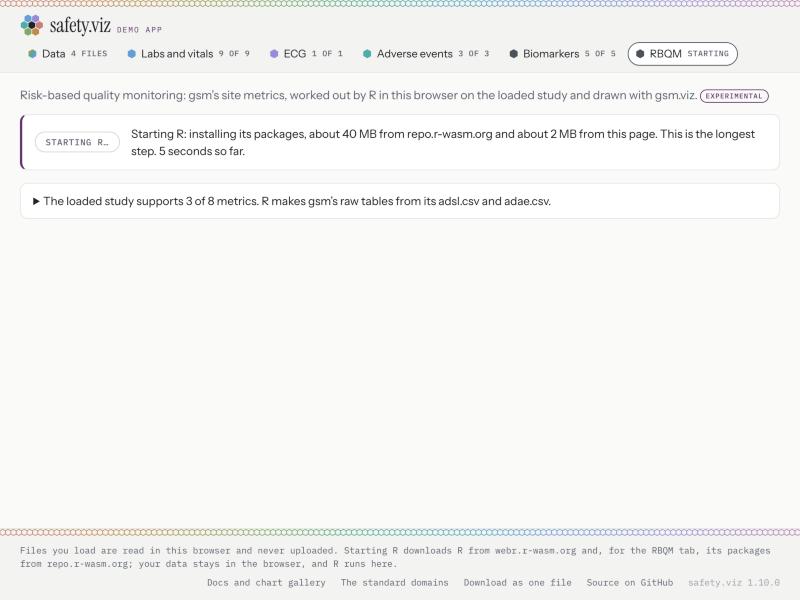Select the Adverse events tab
The image size is (800, 600).
click(x=426, y=54)
